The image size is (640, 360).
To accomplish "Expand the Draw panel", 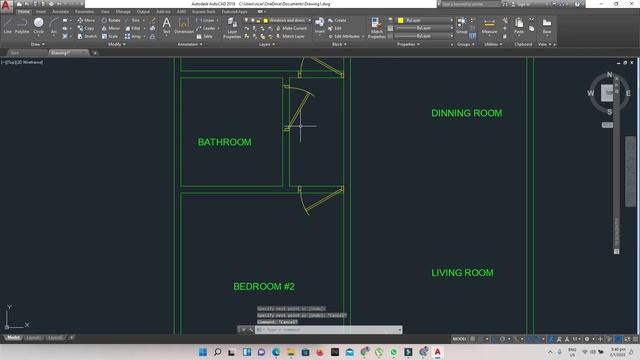I will point(38,44).
